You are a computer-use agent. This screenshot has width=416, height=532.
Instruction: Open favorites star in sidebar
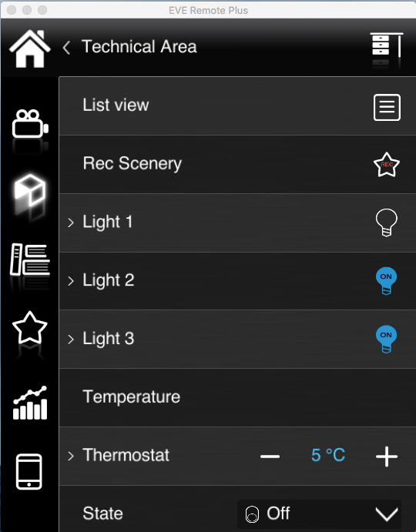30,328
